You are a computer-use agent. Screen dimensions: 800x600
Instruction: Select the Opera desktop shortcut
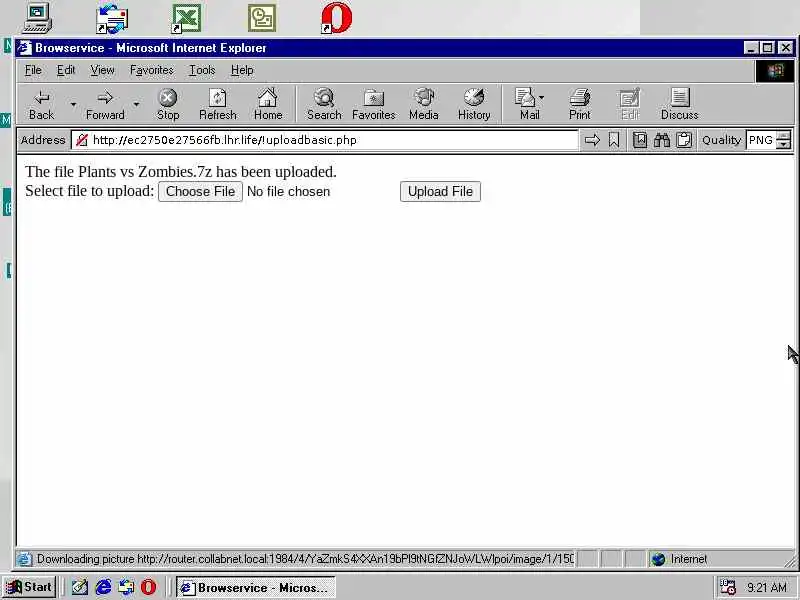click(x=337, y=18)
